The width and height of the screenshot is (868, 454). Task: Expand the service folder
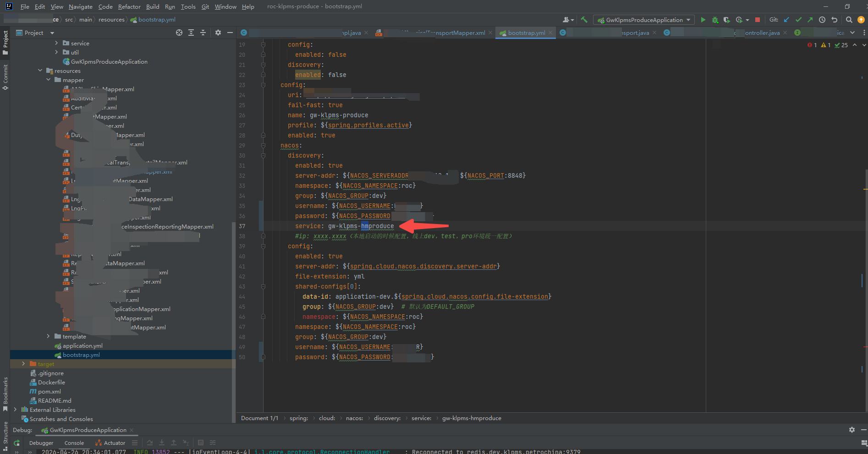point(56,43)
